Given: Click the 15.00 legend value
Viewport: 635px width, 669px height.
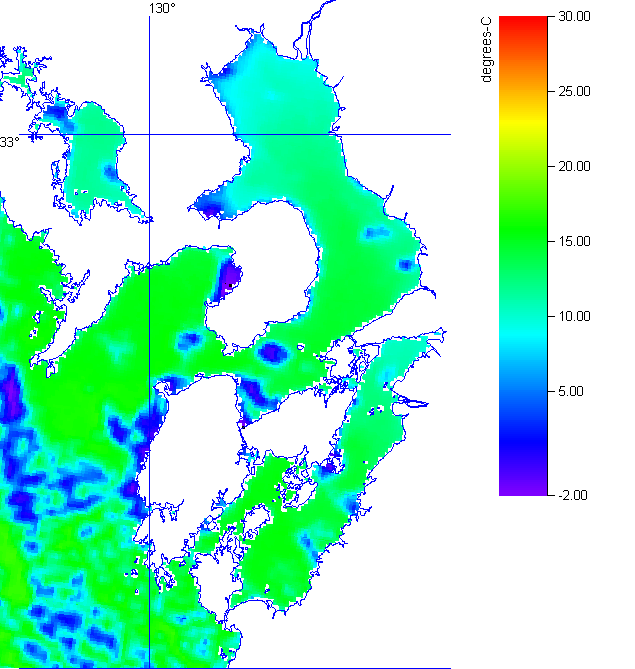Looking at the screenshot, I should (x=574, y=241).
